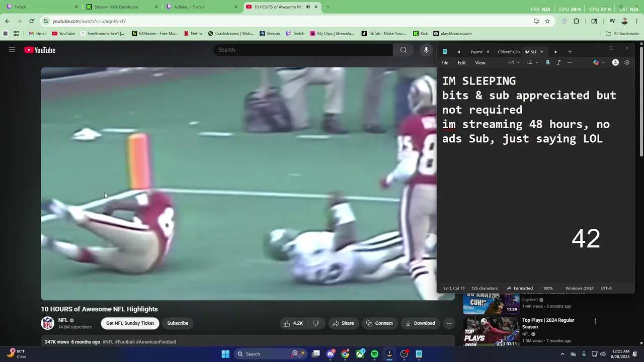Image resolution: width=644 pixels, height=362 pixels.
Task: Click the page vertical scrollbar
Action: coord(641,101)
